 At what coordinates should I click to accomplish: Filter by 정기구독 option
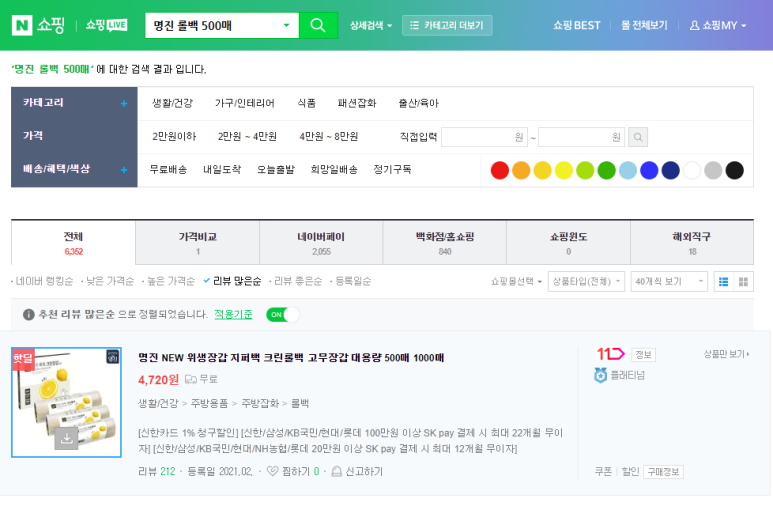[392, 169]
